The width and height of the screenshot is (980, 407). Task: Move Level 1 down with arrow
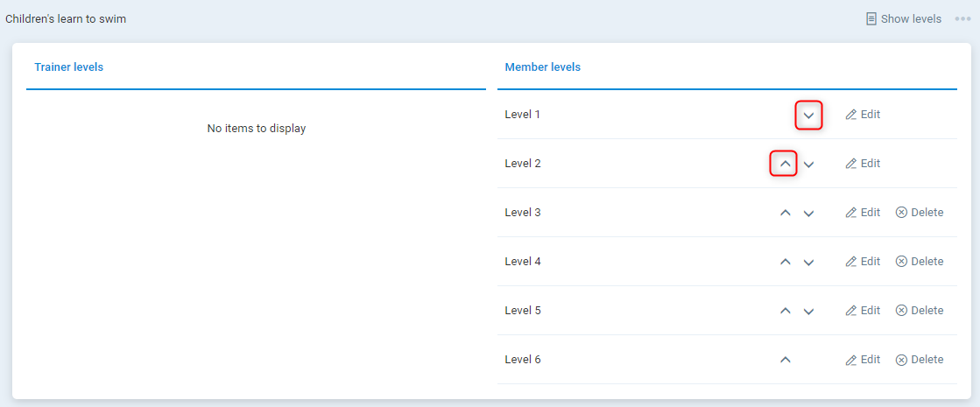point(808,116)
